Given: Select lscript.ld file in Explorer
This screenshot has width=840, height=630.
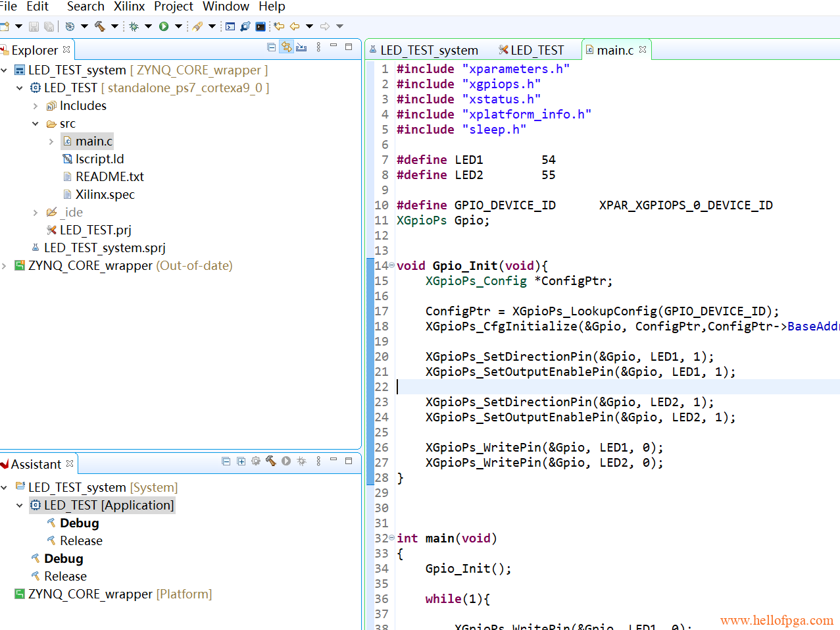Looking at the screenshot, I should (x=99, y=159).
